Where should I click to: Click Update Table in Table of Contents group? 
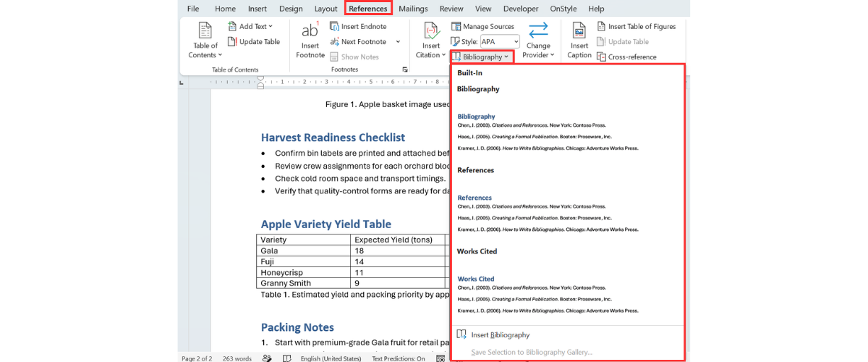(254, 41)
